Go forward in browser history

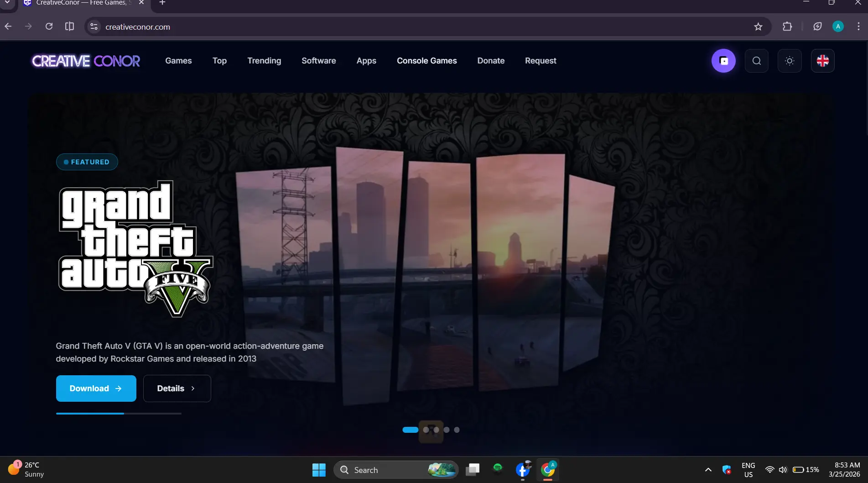[28, 26]
